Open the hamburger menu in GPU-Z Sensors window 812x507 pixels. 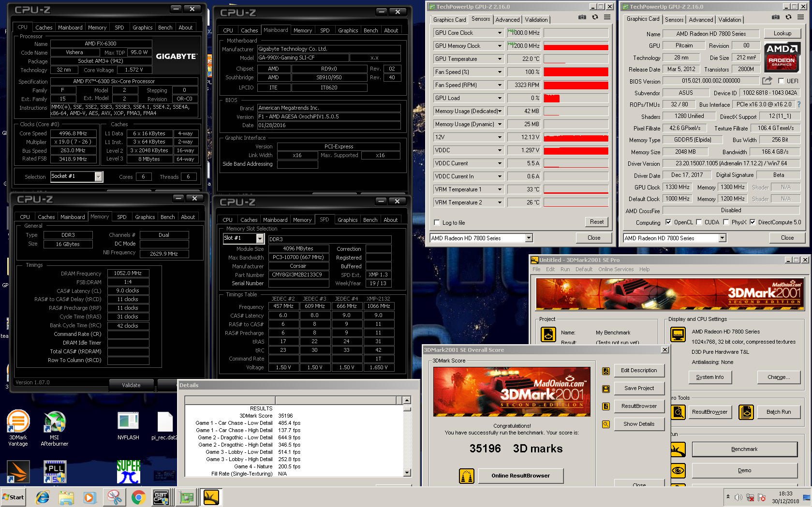pos(607,17)
